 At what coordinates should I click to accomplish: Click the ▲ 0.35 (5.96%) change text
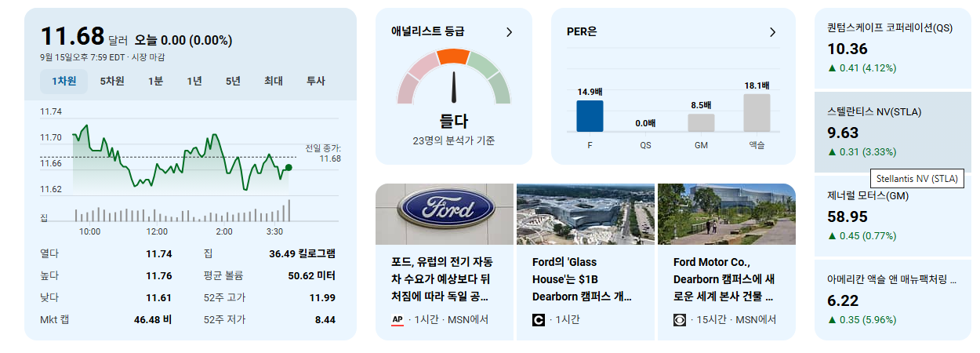tap(862, 319)
